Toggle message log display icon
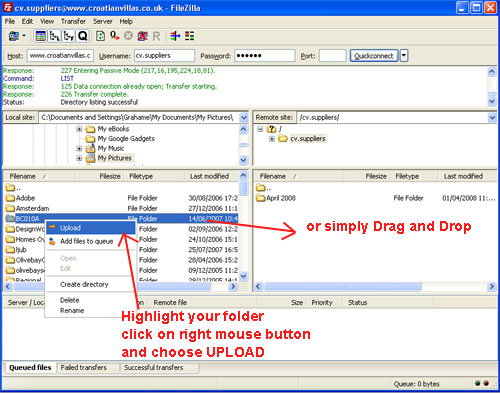The width and height of the screenshot is (500, 393). click(x=40, y=36)
